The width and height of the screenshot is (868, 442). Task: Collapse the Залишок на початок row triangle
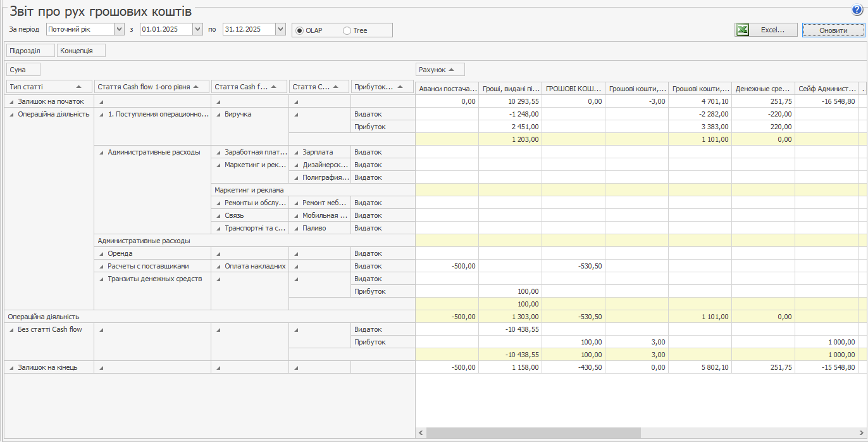(12, 101)
